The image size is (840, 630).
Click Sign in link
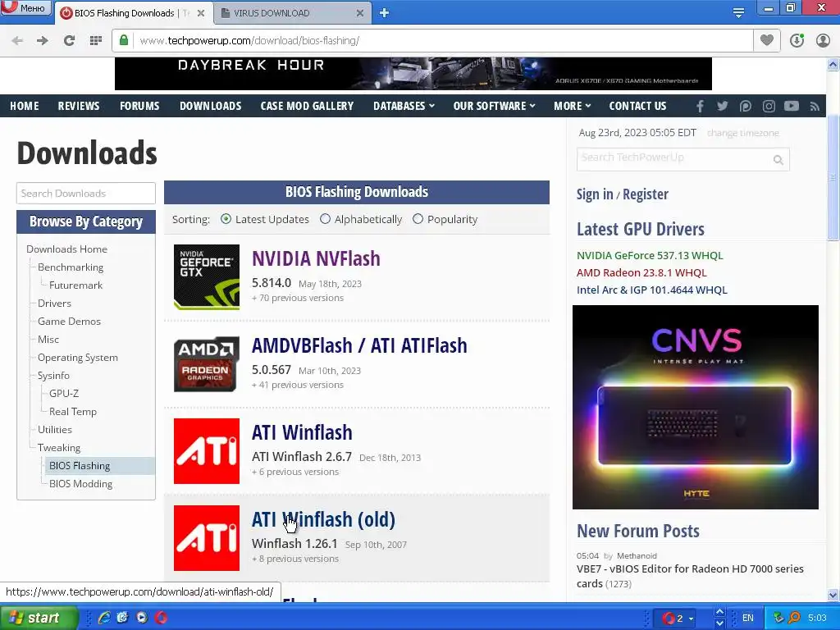tap(595, 194)
